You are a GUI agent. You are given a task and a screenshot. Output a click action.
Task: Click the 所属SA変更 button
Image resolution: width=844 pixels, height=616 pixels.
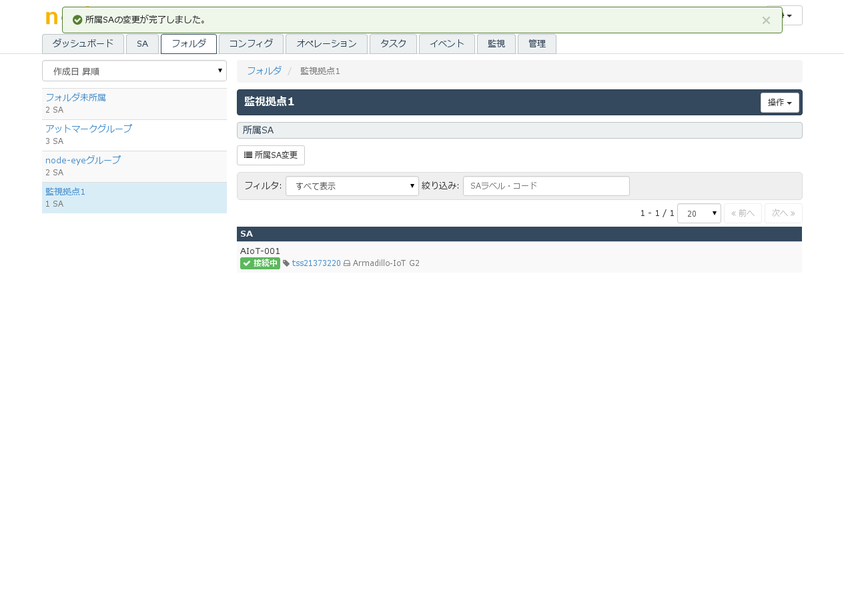click(x=271, y=155)
